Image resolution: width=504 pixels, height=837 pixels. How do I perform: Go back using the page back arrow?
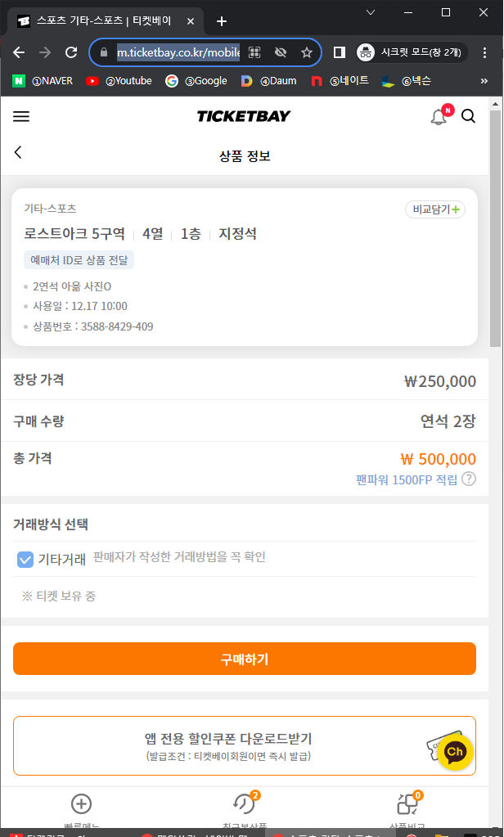pyautogui.click(x=18, y=152)
